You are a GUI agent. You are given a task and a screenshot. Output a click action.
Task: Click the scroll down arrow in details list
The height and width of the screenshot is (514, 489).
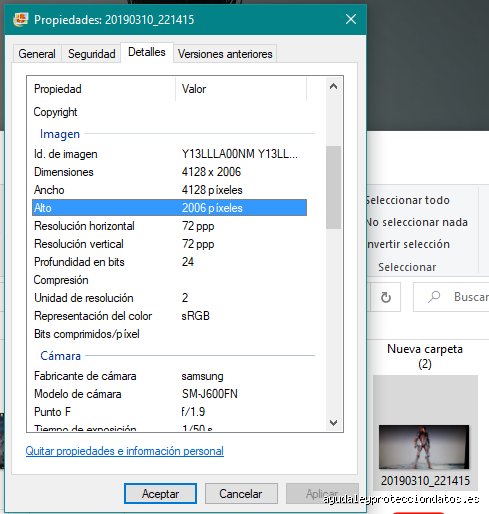click(333, 423)
